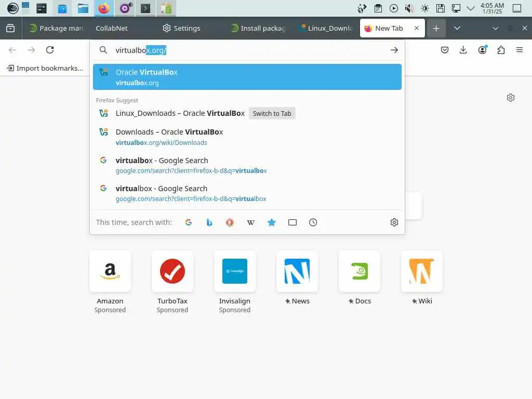Switch to the Linux_Downlo tab
The width and height of the screenshot is (532, 399).
[x=326, y=28]
